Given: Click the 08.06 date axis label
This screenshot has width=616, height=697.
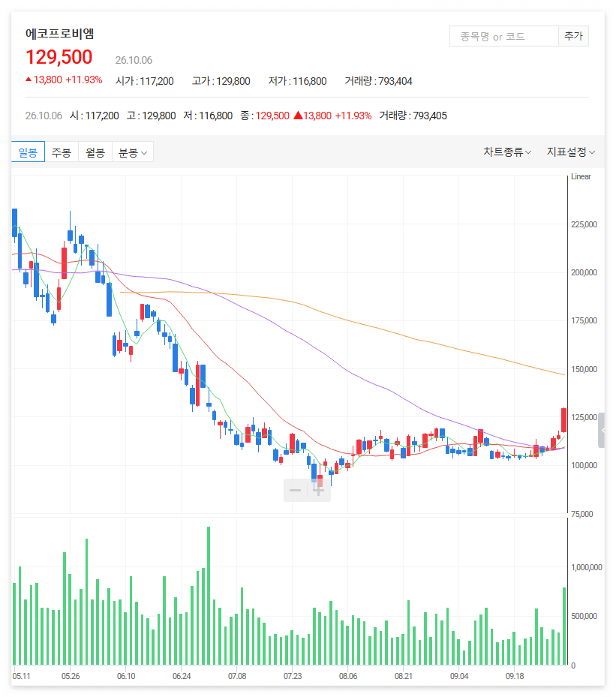Looking at the screenshot, I should point(348,676).
